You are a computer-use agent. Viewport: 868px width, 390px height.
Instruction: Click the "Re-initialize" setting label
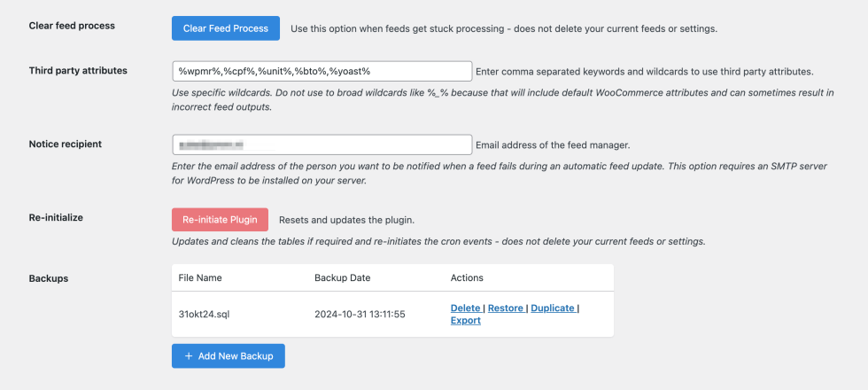pos(57,216)
